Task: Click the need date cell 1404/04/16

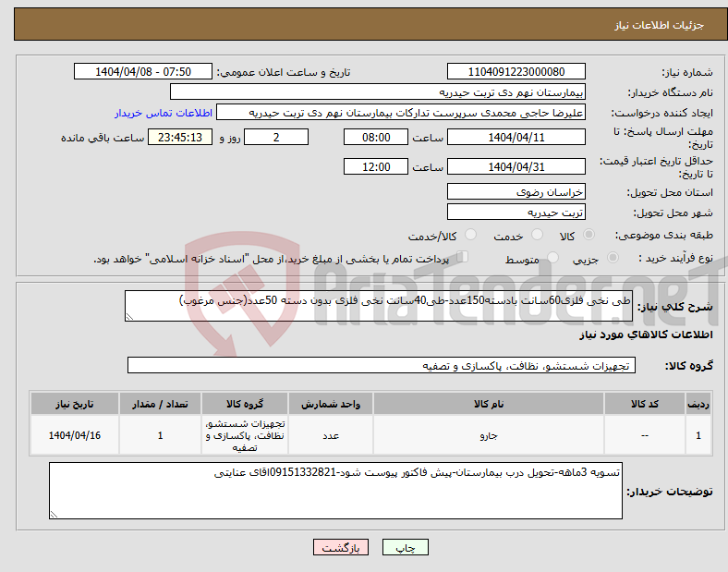Action: click(x=75, y=435)
